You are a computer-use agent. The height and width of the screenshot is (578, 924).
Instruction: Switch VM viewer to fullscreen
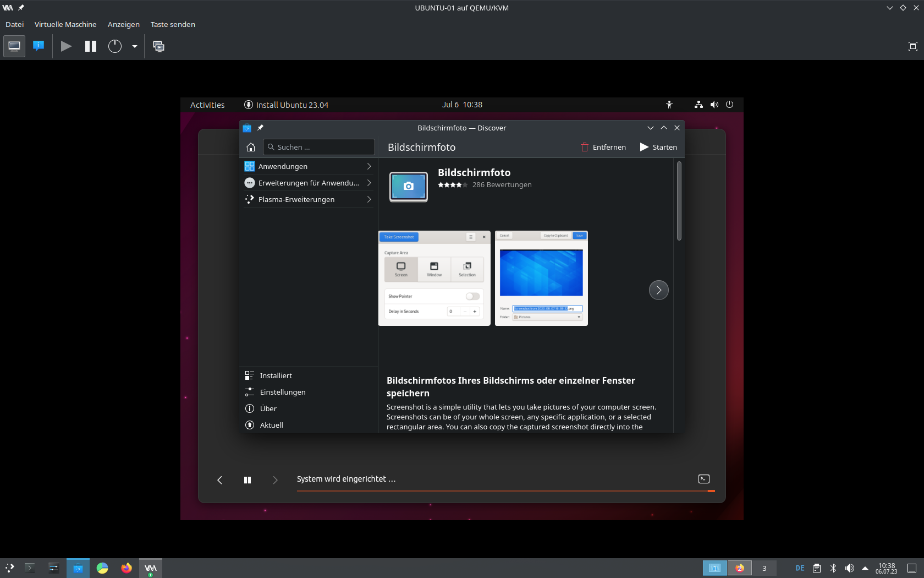912,46
